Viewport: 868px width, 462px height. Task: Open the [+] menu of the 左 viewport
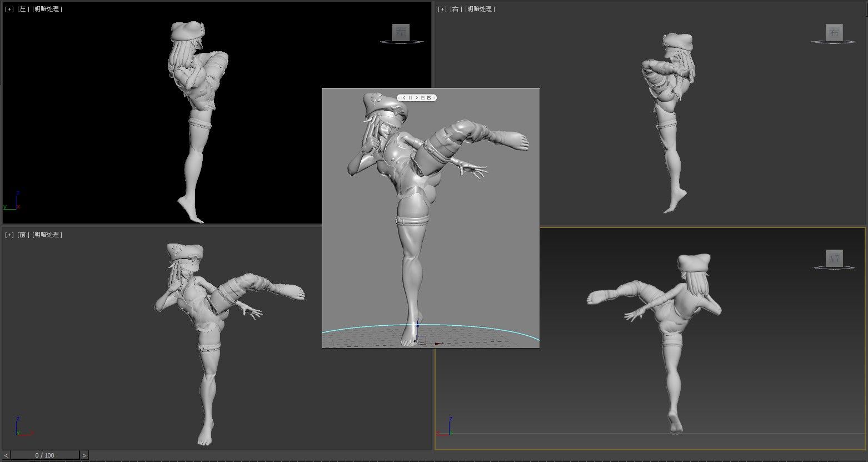coord(9,9)
